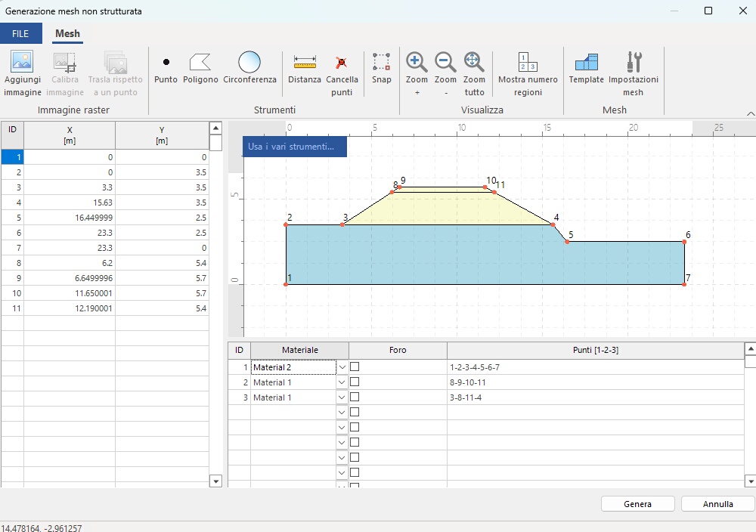Click X cell value 15.63
The height and width of the screenshot is (532, 756).
click(x=70, y=203)
